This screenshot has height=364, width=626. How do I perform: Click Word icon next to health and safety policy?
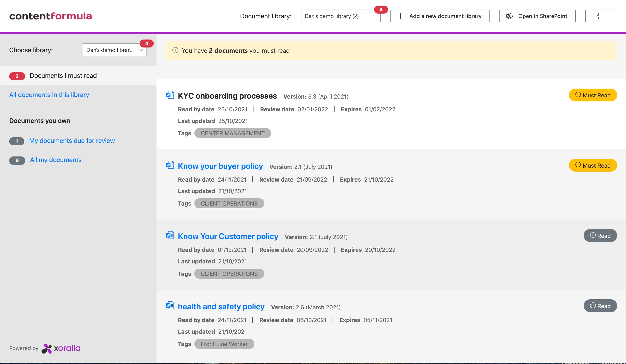coord(170,305)
